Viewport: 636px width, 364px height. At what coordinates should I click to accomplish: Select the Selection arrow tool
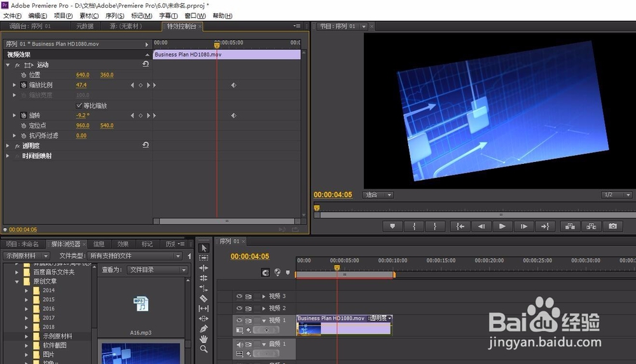[204, 248]
